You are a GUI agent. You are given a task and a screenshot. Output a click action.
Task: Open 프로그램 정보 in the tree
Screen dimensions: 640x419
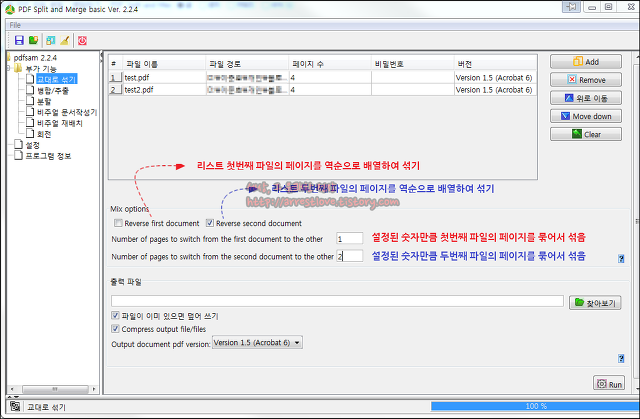coord(48,156)
